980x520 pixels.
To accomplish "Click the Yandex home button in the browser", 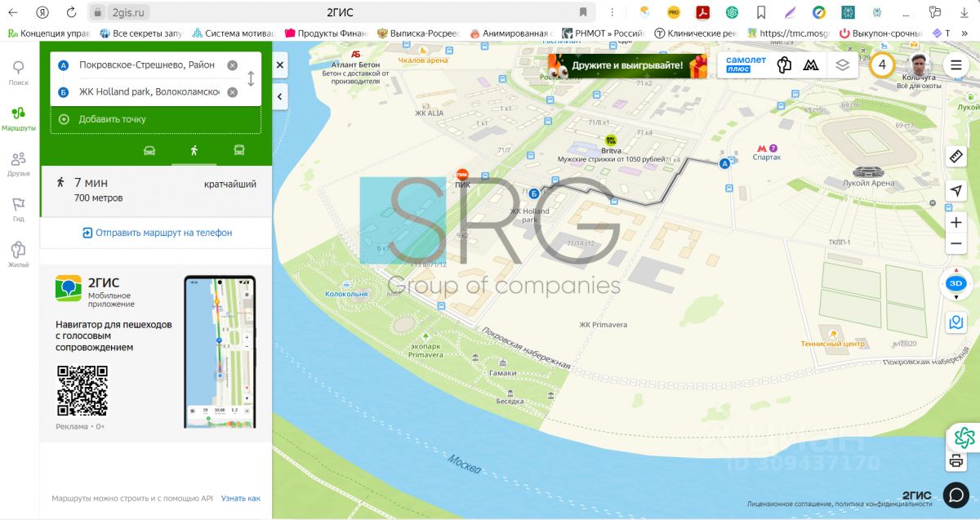I will click(x=42, y=12).
